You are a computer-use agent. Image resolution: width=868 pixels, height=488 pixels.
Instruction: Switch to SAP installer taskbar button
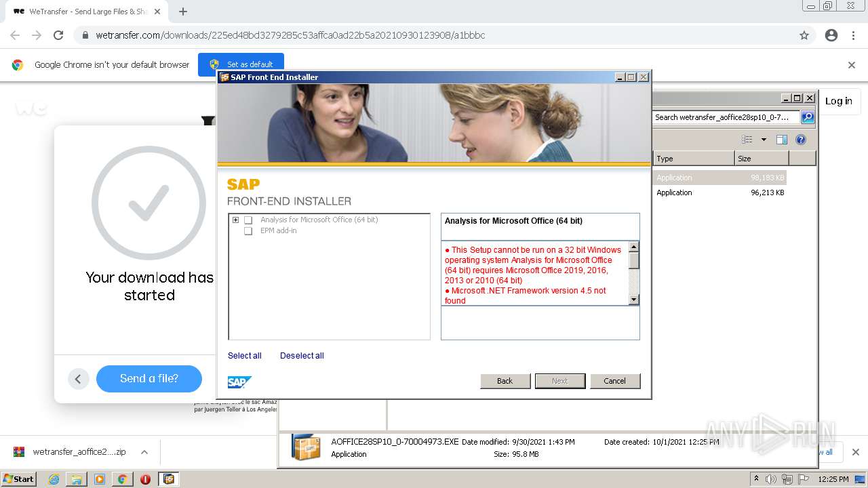point(169,479)
